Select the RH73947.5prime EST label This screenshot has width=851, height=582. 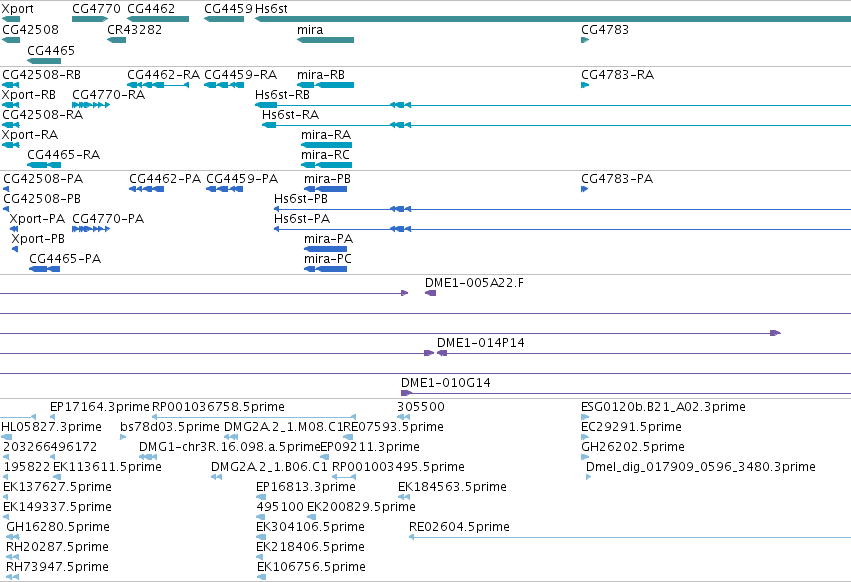(58, 567)
